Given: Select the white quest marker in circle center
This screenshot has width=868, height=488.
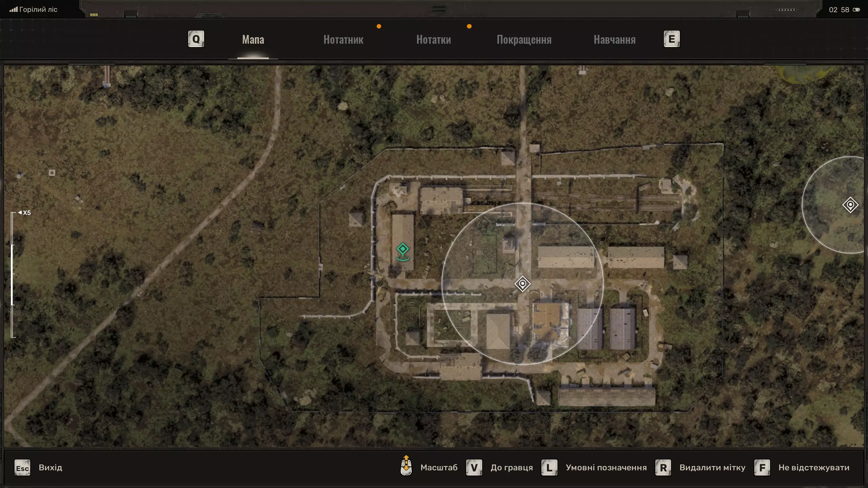Looking at the screenshot, I should tap(522, 284).
